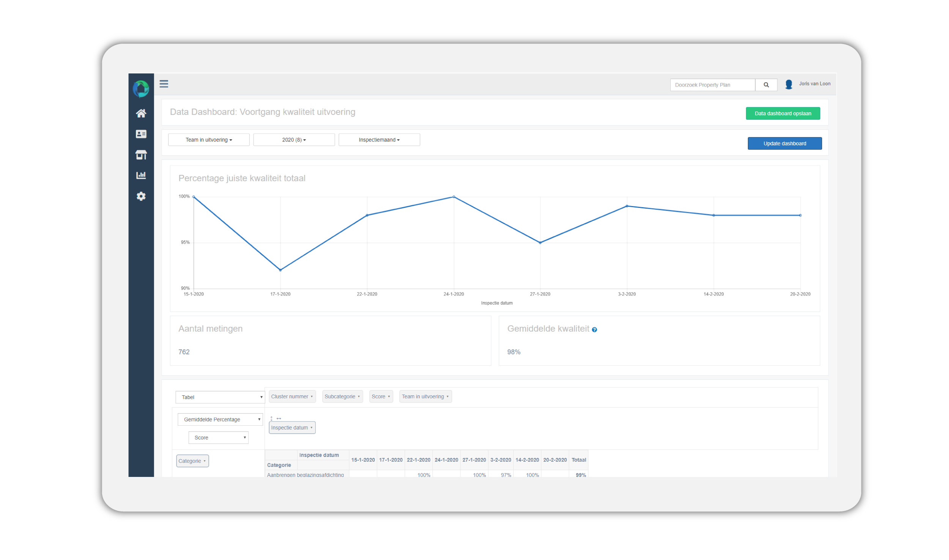Open the settings gear sidebar icon
The height and width of the screenshot is (560, 949).
(x=141, y=196)
